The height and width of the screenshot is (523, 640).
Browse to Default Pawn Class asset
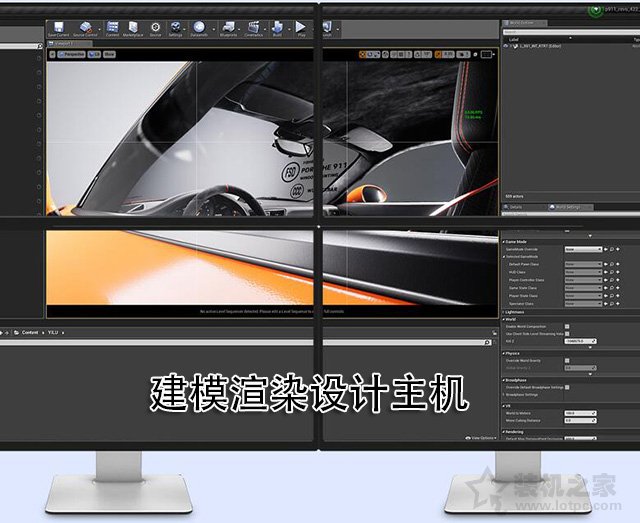pyautogui.click(x=612, y=264)
